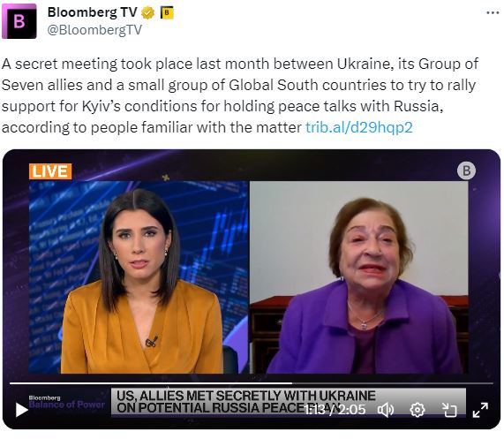
Task: Play the video with the play button
Action: click(21, 410)
